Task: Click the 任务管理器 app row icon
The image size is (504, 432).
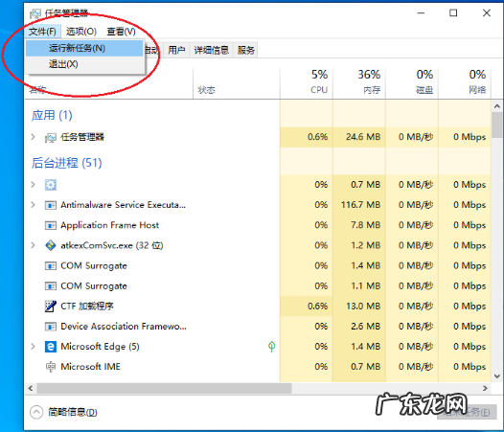Action: pos(51,138)
